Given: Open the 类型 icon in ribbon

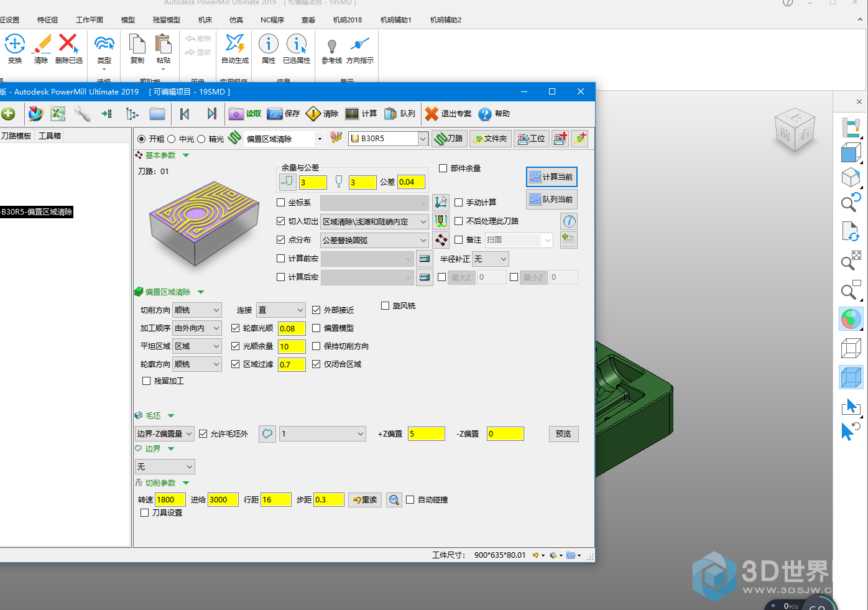Looking at the screenshot, I should [x=104, y=44].
